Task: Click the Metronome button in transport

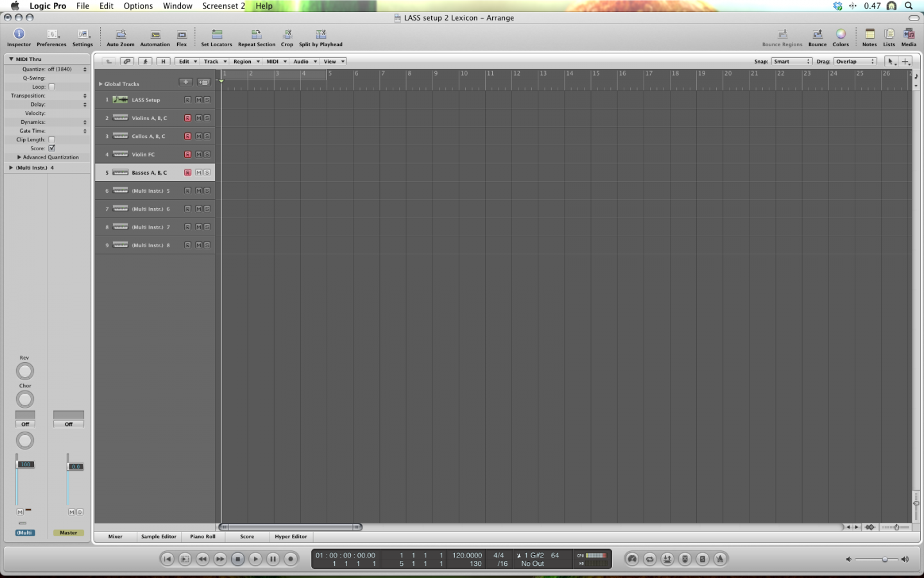Action: (720, 559)
